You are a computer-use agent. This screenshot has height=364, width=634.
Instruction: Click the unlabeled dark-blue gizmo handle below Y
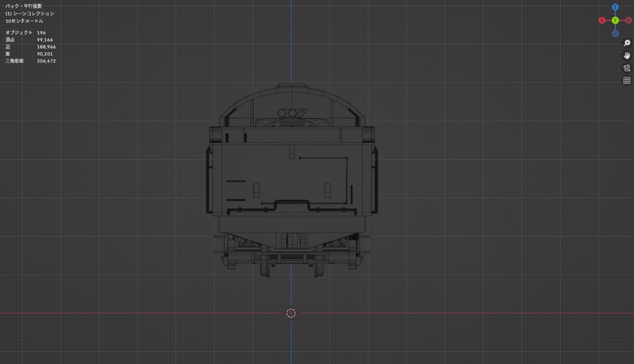(615, 33)
